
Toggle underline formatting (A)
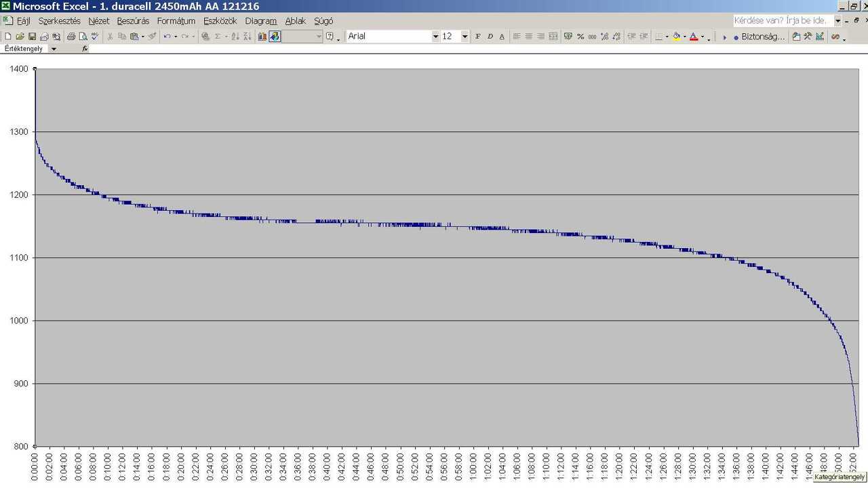[502, 37]
